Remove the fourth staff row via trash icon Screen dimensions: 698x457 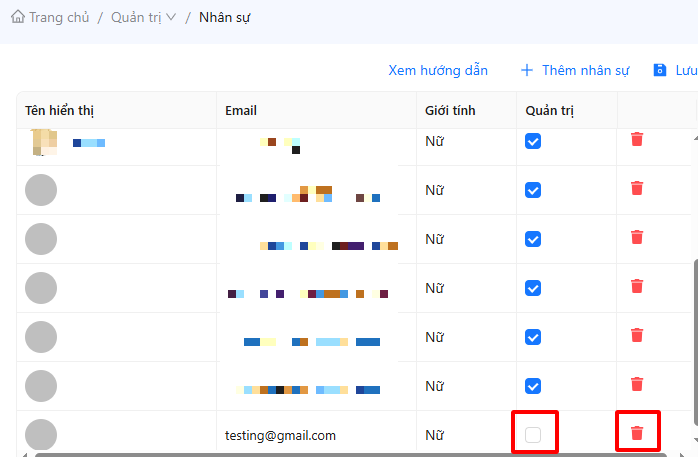pyautogui.click(x=637, y=286)
